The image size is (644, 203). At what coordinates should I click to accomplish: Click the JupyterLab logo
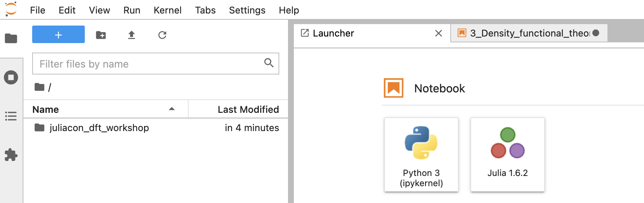(11, 9)
